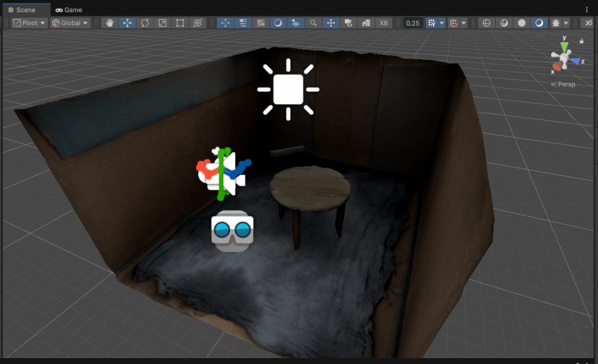The height and width of the screenshot is (364, 598).
Task: Open the three-dot panel options menu
Action: 587,10
